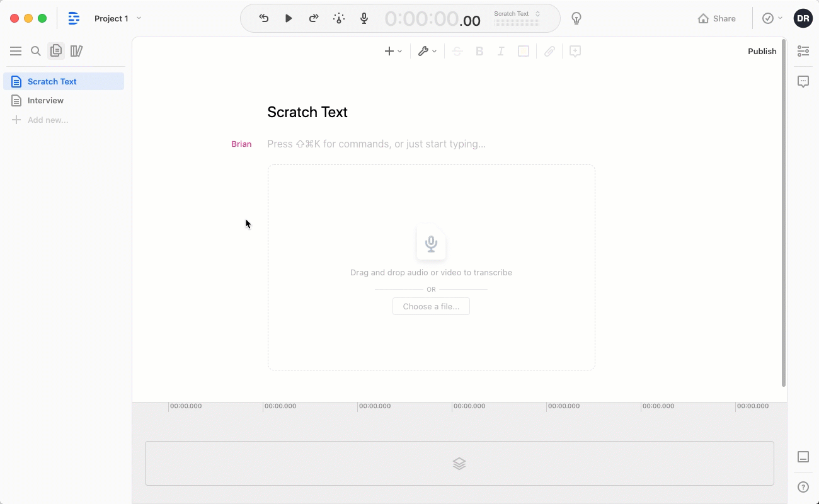Open the media library icon
Viewport: 819px width, 504px height.
click(x=76, y=51)
